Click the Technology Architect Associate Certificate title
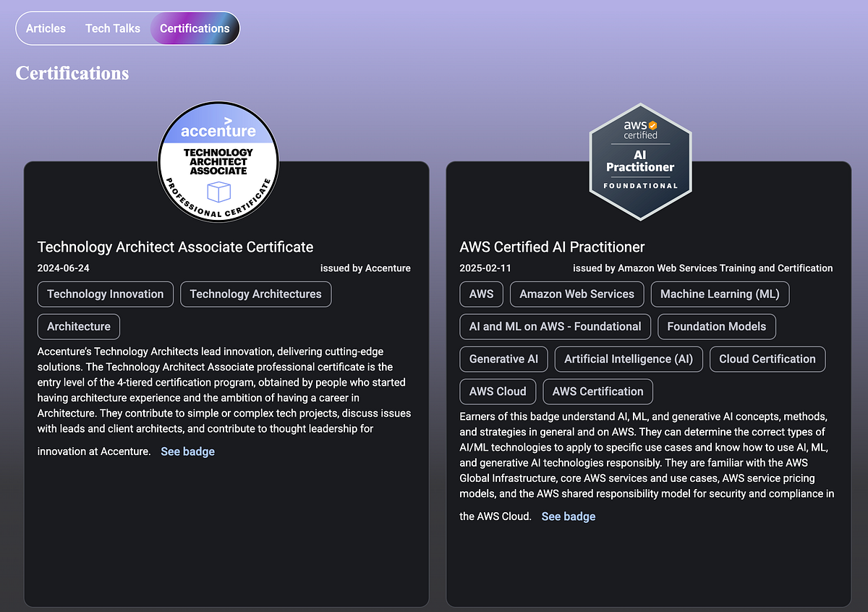868x612 pixels. [x=175, y=247]
